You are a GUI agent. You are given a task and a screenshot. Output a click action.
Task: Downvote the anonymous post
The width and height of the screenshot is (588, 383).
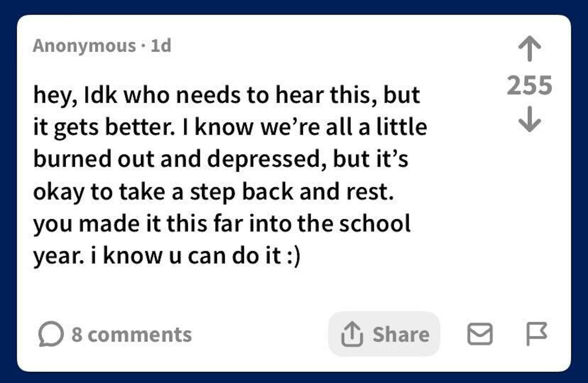(x=529, y=119)
